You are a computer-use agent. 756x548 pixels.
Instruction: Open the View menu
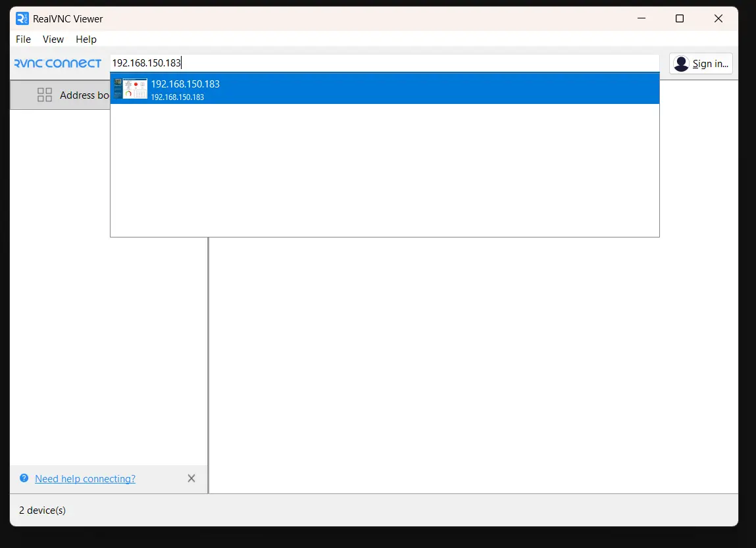[x=53, y=39]
